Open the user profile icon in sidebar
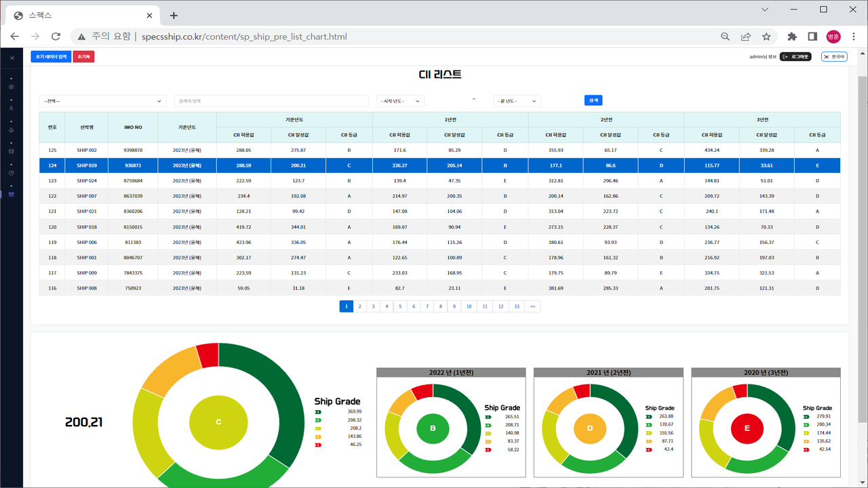Screen dimensions: 868x488 (12, 108)
